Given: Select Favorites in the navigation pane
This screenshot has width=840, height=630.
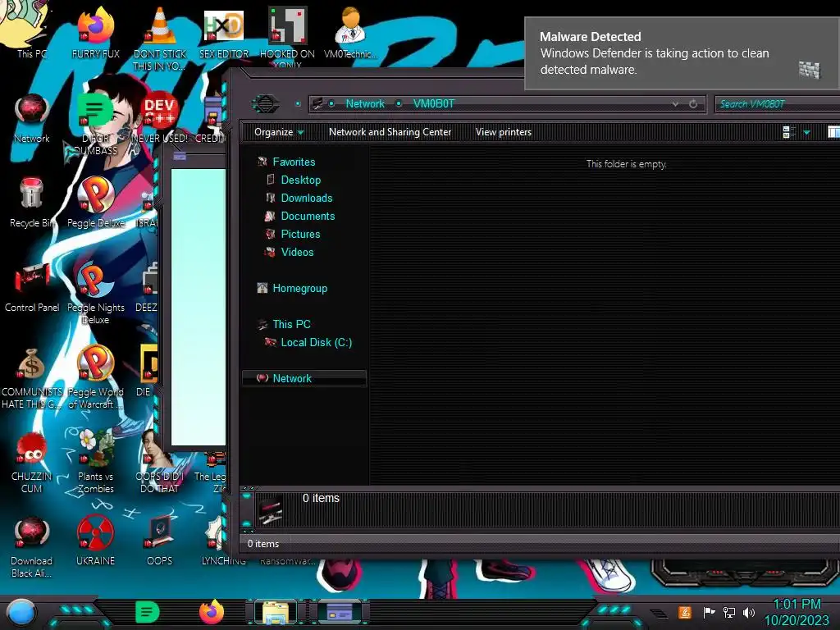Looking at the screenshot, I should click(294, 162).
